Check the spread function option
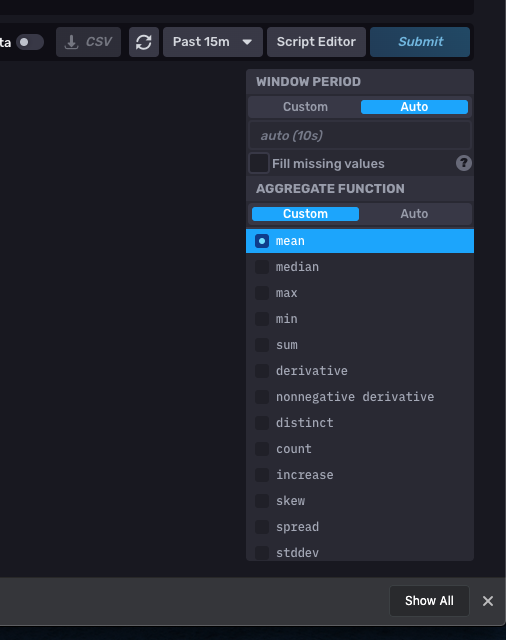The image size is (506, 640). 360,527
